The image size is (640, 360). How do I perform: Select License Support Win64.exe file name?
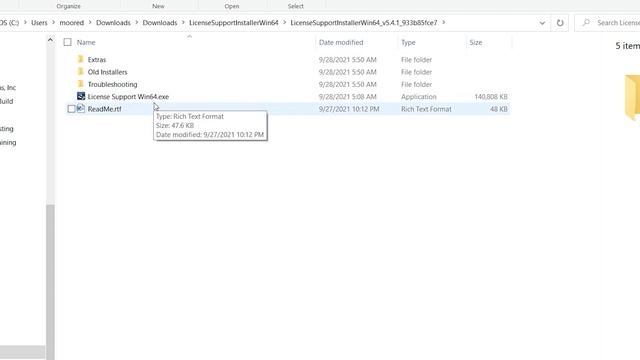(128, 97)
